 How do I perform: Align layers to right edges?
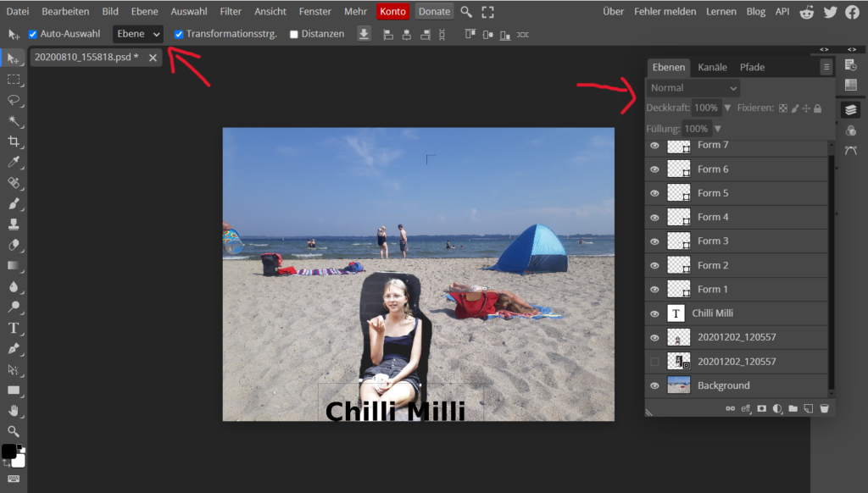point(426,35)
